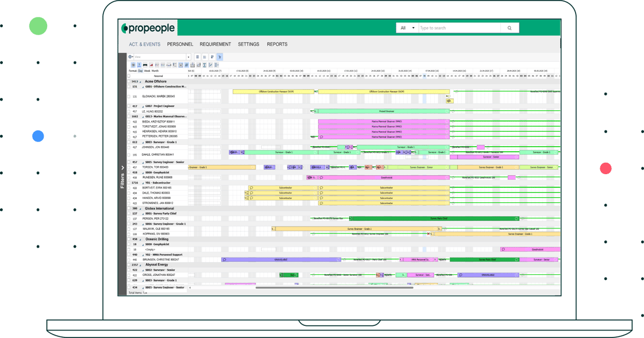The height and width of the screenshot is (338, 644).
Task: Click the Σ summation toolbar icon
Action: pos(204,64)
